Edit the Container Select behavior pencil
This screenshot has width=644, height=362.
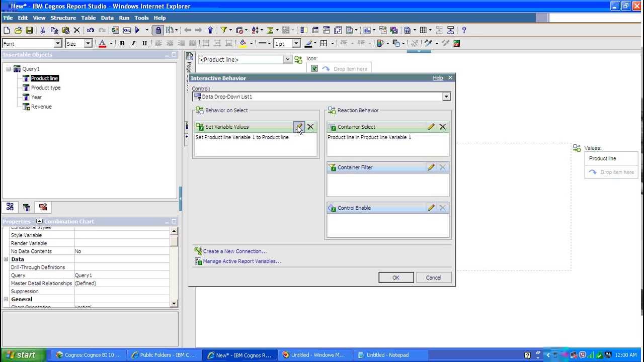point(431,127)
